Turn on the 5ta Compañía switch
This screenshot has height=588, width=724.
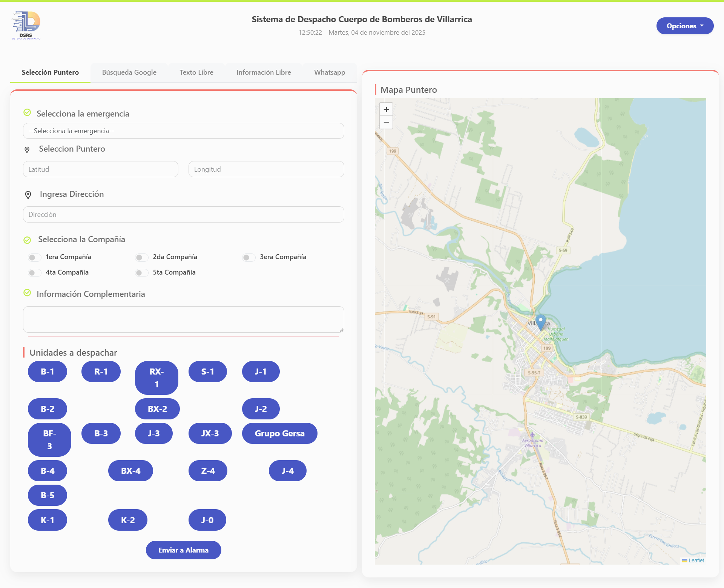pos(142,273)
